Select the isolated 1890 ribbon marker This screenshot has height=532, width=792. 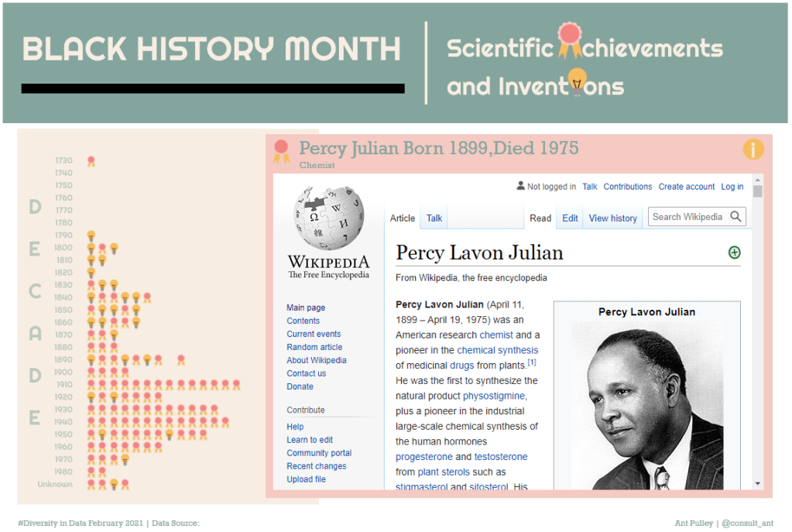click(x=180, y=359)
